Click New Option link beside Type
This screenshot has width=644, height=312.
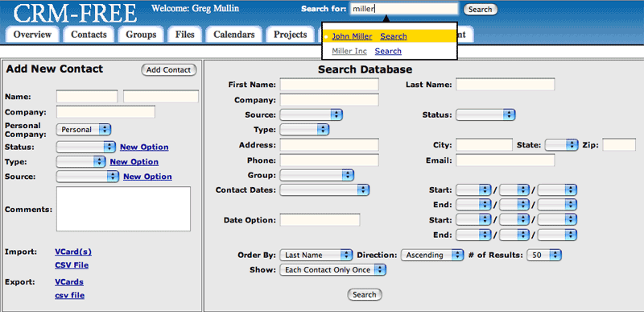[x=134, y=162]
